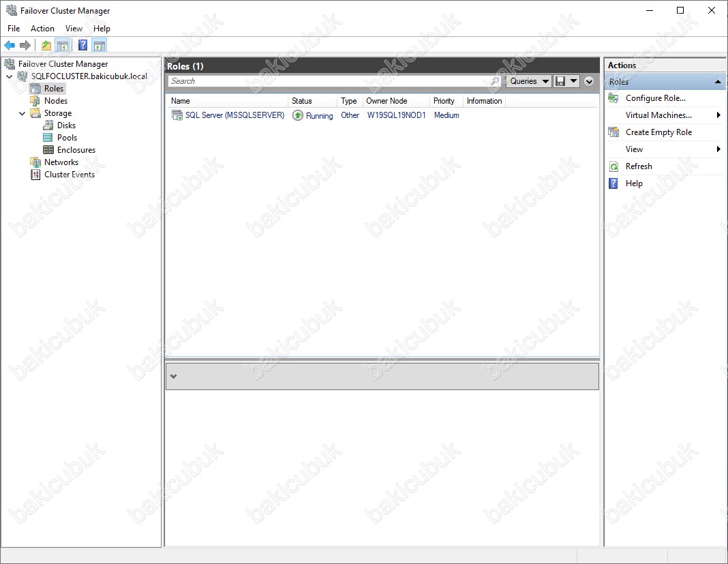Select Create Empty Role action

coord(658,132)
